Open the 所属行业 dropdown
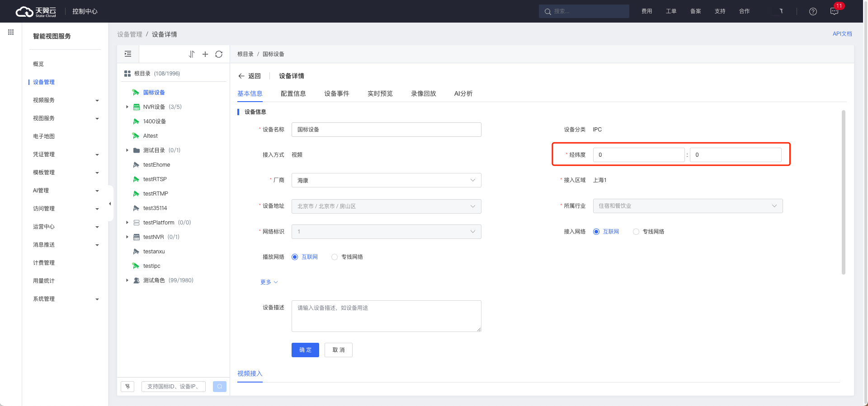The height and width of the screenshot is (406, 868). coord(688,206)
